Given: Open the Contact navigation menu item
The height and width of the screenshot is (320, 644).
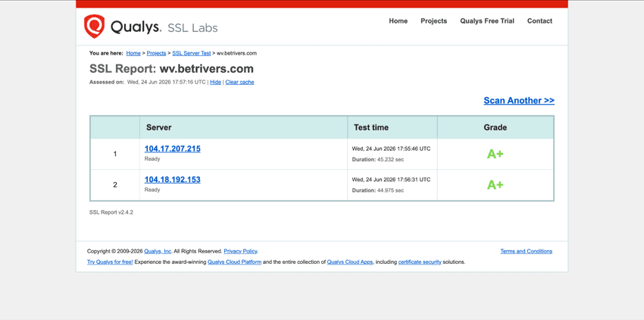Looking at the screenshot, I should click(x=539, y=21).
